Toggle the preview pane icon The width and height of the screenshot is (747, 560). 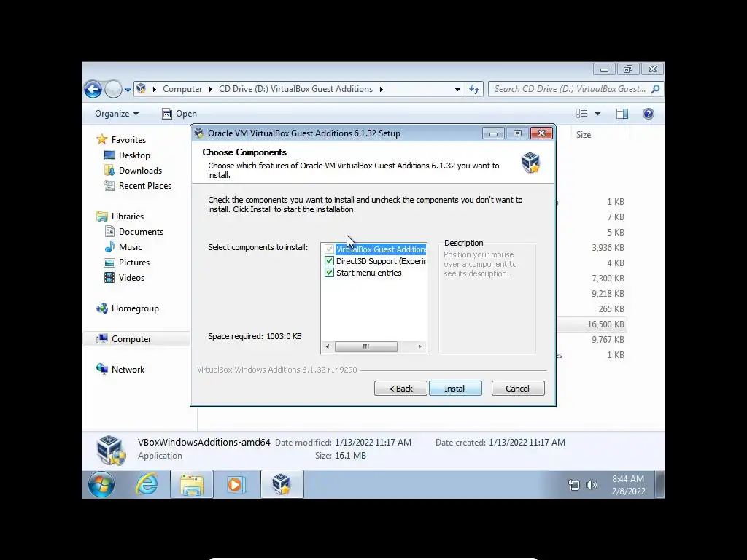(622, 114)
